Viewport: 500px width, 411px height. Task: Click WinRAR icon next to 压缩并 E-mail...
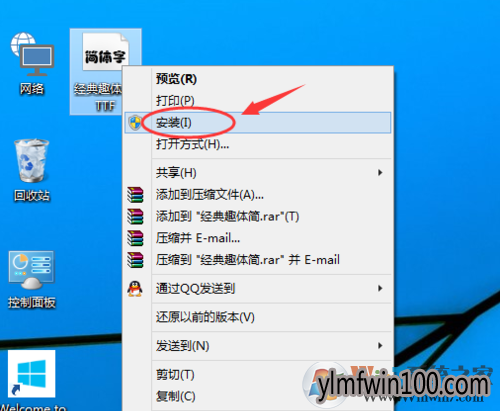pyautogui.click(x=135, y=238)
